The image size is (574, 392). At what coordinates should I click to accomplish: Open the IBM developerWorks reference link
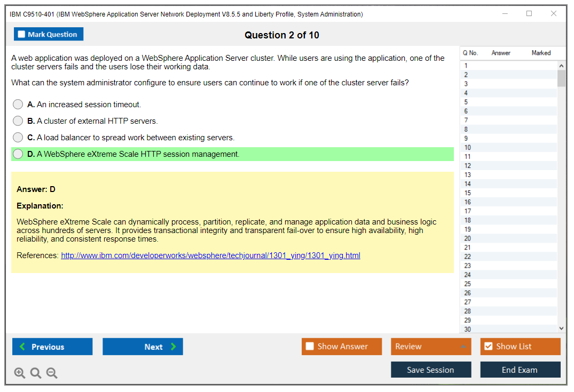pos(210,255)
